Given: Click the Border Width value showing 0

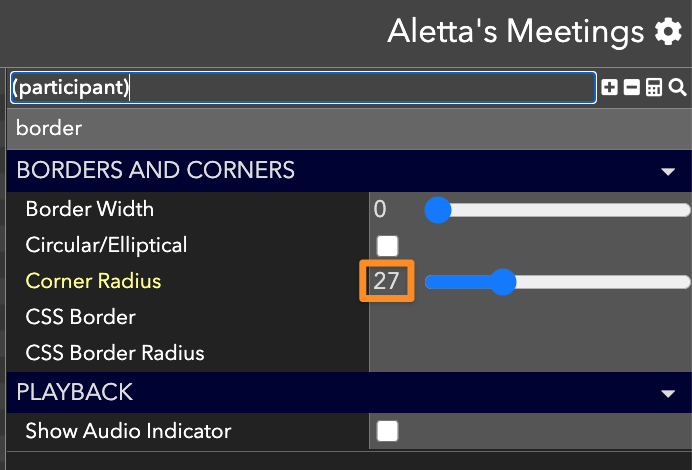Looking at the screenshot, I should pos(380,209).
